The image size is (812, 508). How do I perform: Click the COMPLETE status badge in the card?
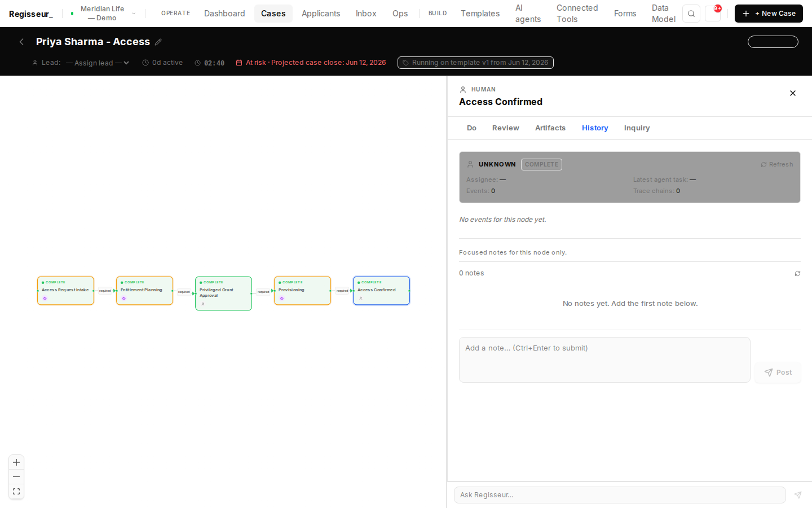tap(541, 165)
